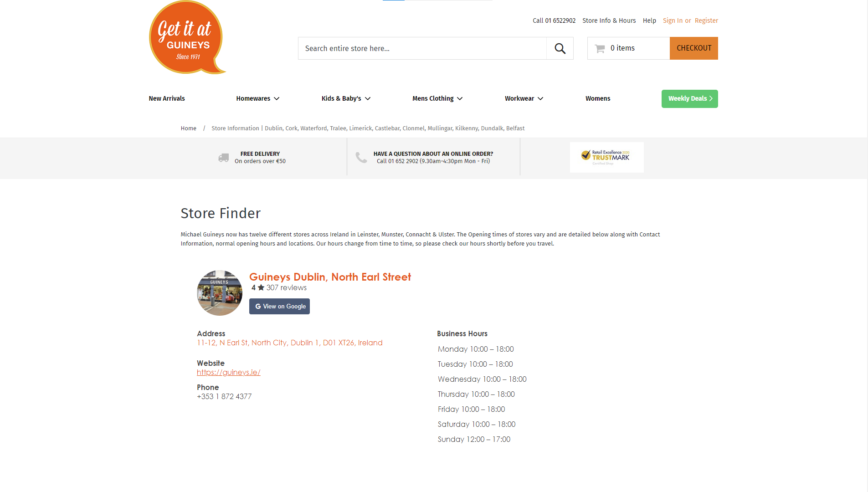Open the Guineys North Earl Street store photo
This screenshot has width=868, height=492.
[220, 293]
